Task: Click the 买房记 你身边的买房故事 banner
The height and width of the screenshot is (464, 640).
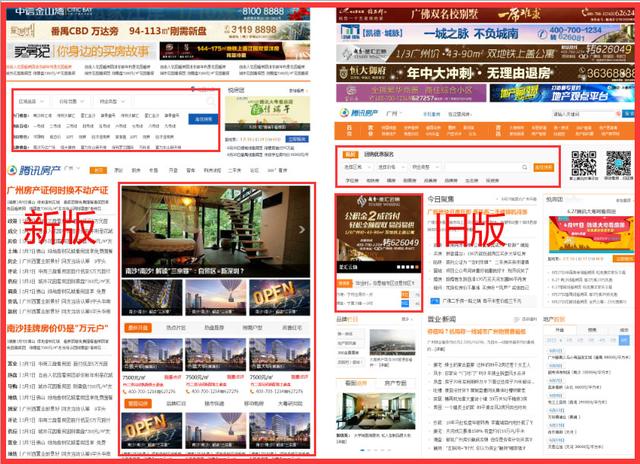Action: coord(81,51)
